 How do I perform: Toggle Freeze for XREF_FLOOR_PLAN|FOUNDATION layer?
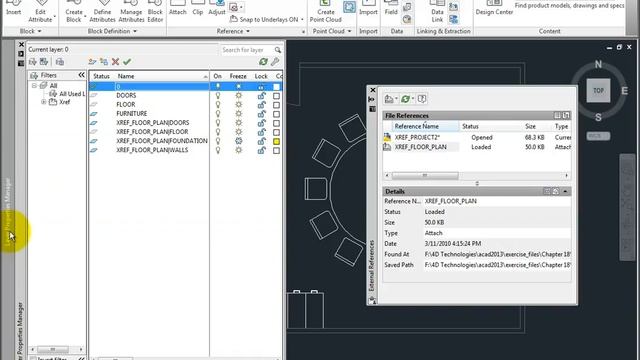tap(238, 141)
